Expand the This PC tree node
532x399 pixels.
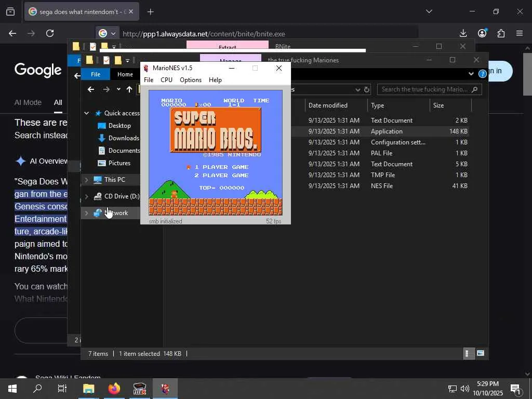[87, 179]
